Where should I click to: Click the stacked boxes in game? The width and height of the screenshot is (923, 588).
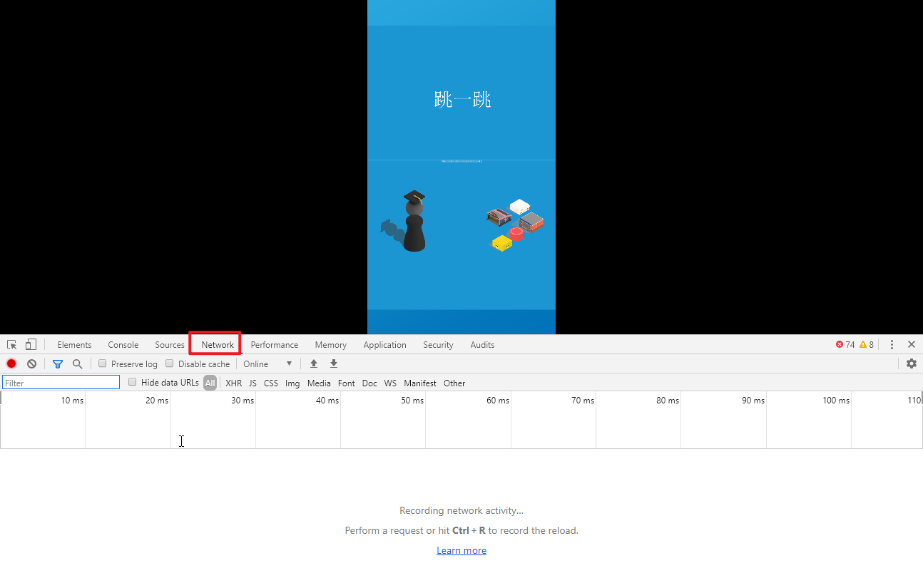coord(516,225)
